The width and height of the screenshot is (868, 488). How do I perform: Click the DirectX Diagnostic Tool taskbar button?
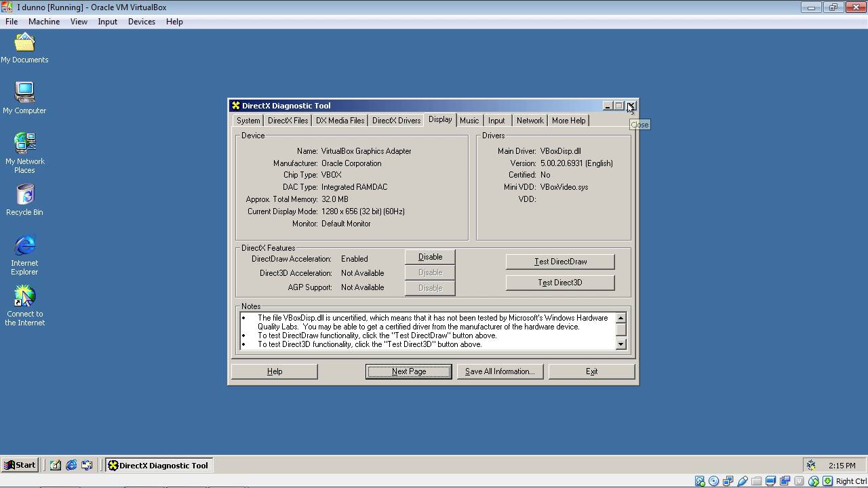click(159, 465)
